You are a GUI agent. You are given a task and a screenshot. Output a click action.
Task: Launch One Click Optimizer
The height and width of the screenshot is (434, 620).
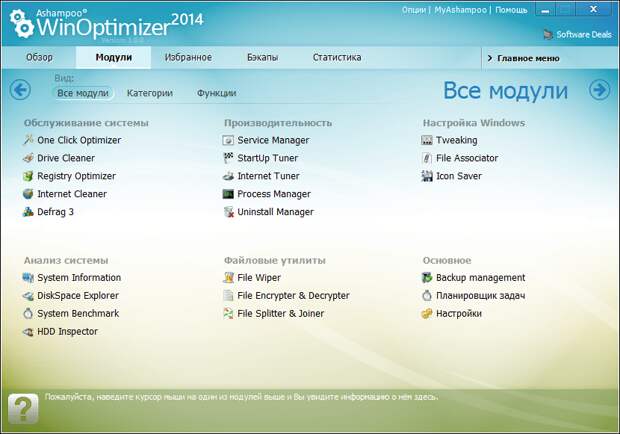79,140
